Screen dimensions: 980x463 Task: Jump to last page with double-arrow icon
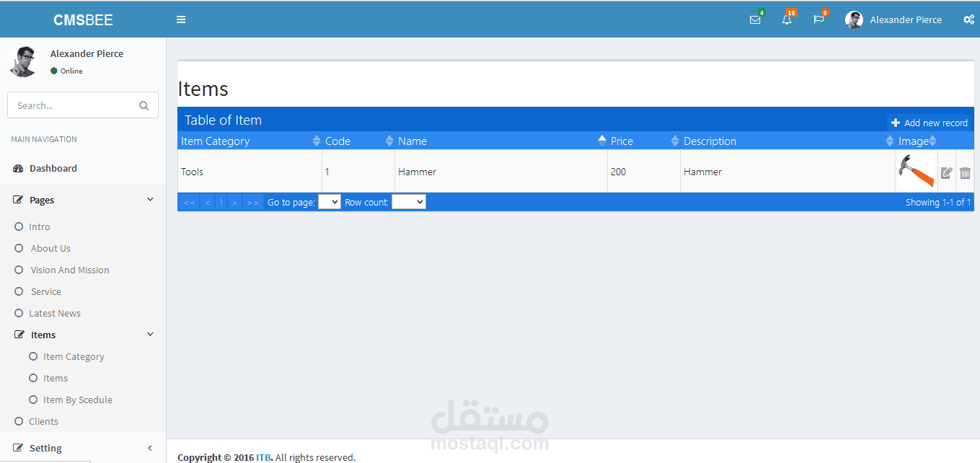coord(252,202)
